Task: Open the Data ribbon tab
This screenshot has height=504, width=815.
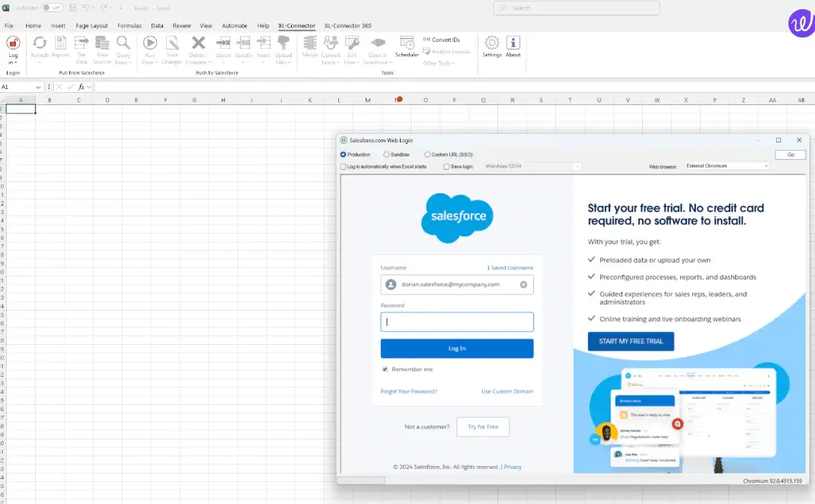Action: pyautogui.click(x=157, y=25)
